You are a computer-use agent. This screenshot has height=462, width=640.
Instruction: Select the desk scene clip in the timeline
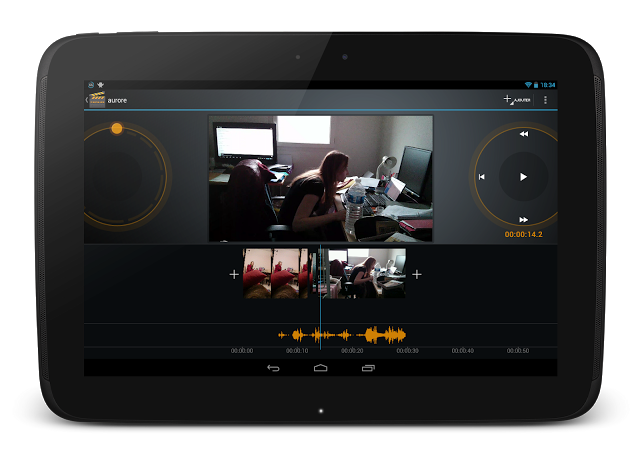click(x=363, y=273)
